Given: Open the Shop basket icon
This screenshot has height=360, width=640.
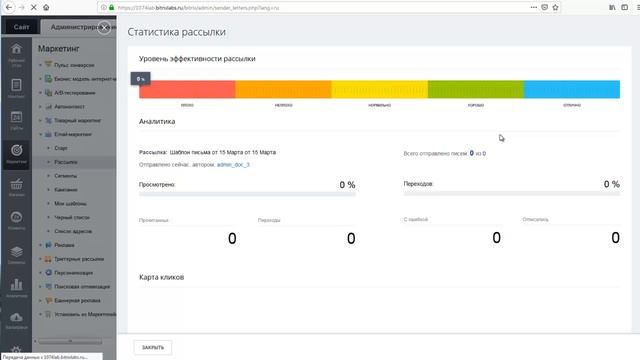Looking at the screenshot, I should [16, 184].
